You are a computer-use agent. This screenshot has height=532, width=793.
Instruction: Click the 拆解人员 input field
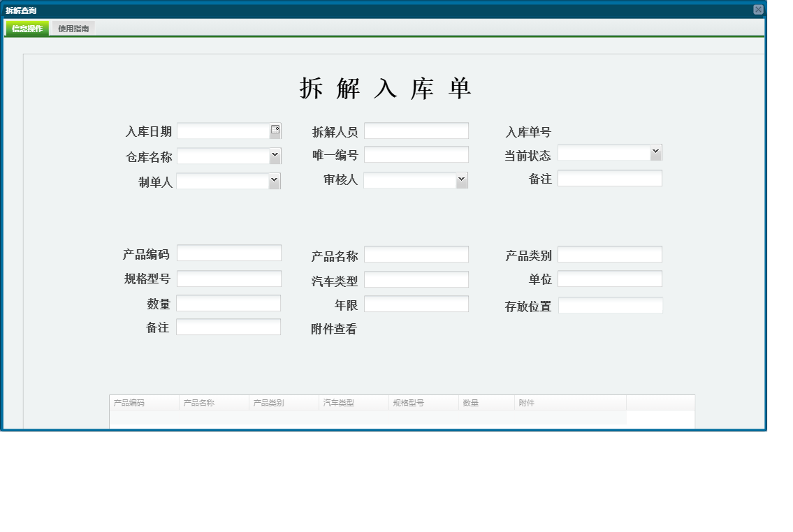tap(416, 130)
